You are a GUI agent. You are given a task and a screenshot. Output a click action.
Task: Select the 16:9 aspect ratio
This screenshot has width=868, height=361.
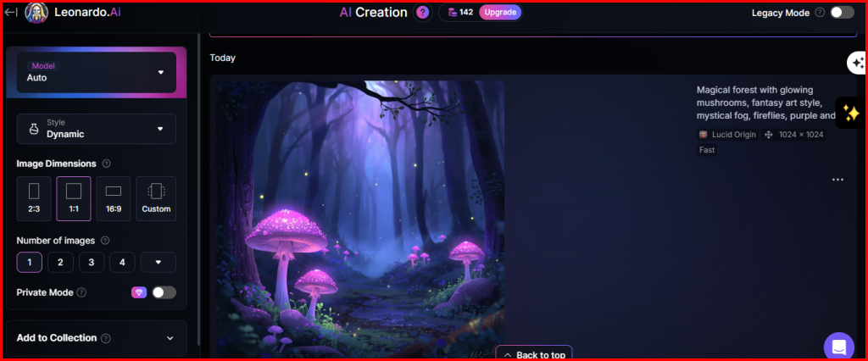coord(114,199)
